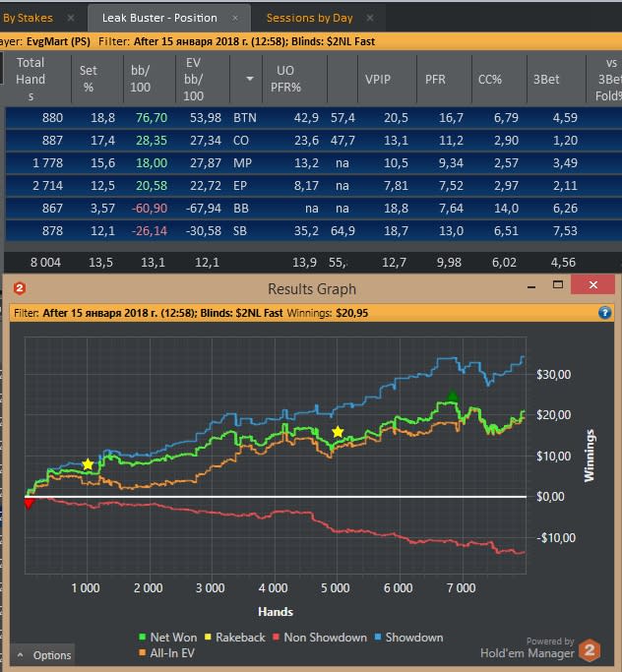Screen dimensions: 622x672
Task: Click the Hold'em Manager logo at bottom right
Action: (590, 649)
